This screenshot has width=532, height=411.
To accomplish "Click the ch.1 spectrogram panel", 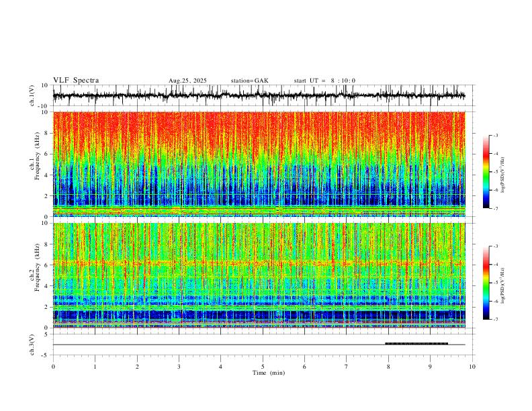I will click(259, 164).
